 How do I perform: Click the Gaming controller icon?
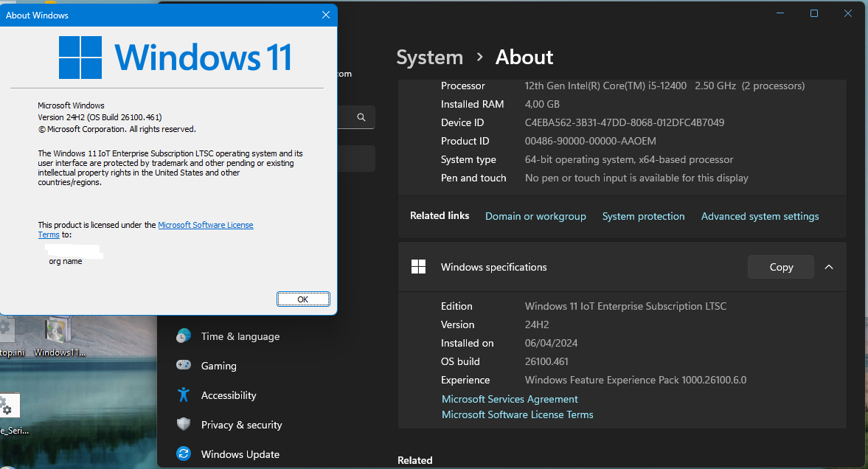coord(183,365)
